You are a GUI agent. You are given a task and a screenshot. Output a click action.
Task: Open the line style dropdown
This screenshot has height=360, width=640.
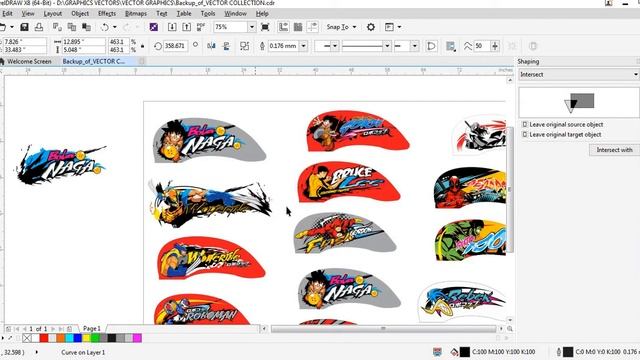coord(387,46)
